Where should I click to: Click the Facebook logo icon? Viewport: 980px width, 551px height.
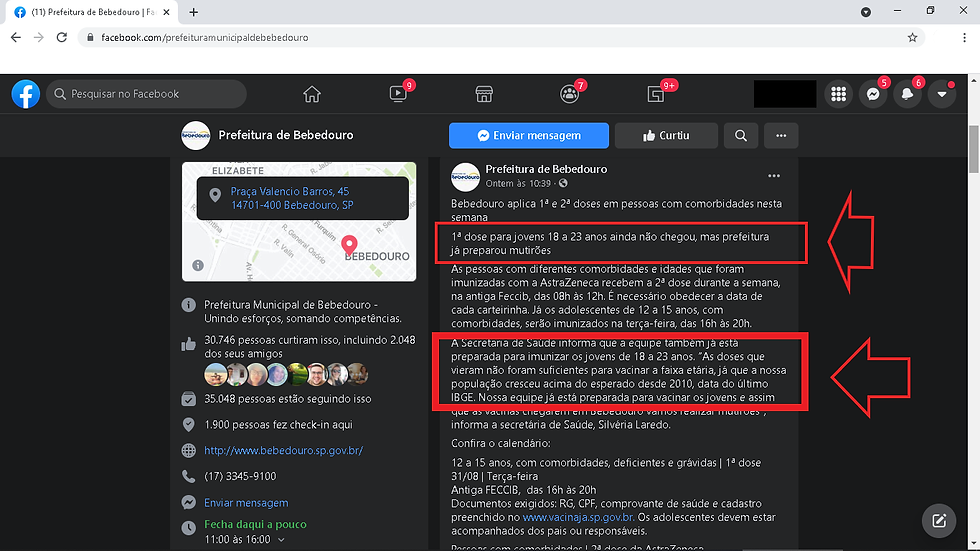point(26,94)
